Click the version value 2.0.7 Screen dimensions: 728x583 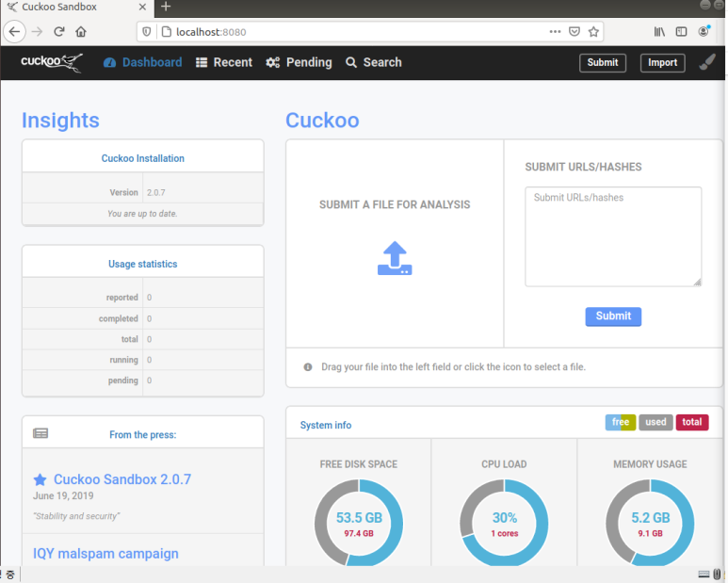point(156,193)
